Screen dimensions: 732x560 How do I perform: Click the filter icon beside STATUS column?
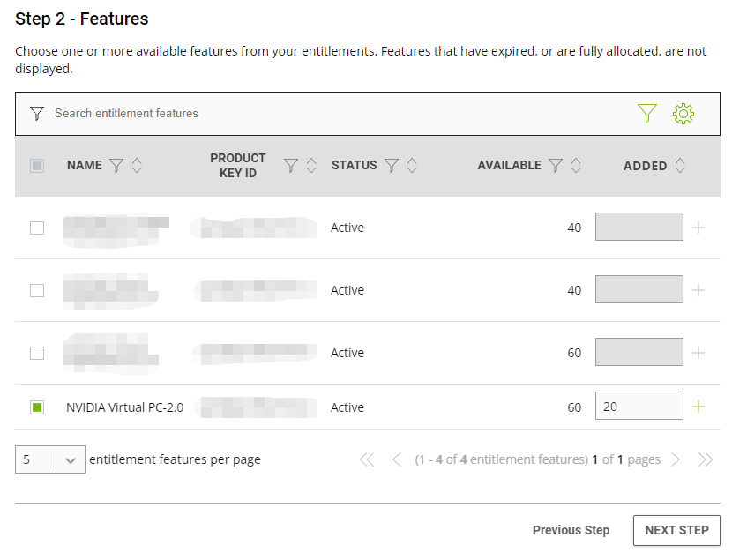pos(392,165)
